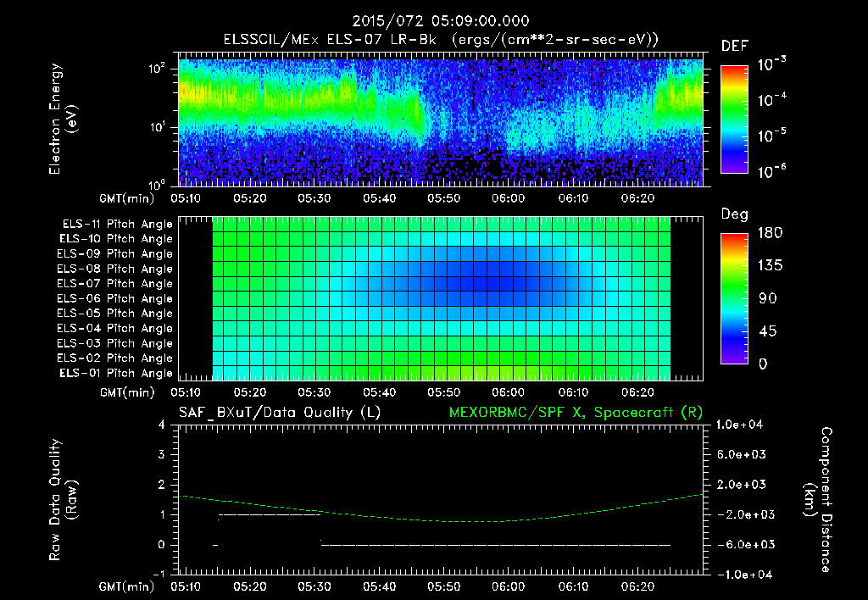The width and height of the screenshot is (868, 600).
Task: Select ELS-10 Pitch Angle row label
Action: point(116,239)
